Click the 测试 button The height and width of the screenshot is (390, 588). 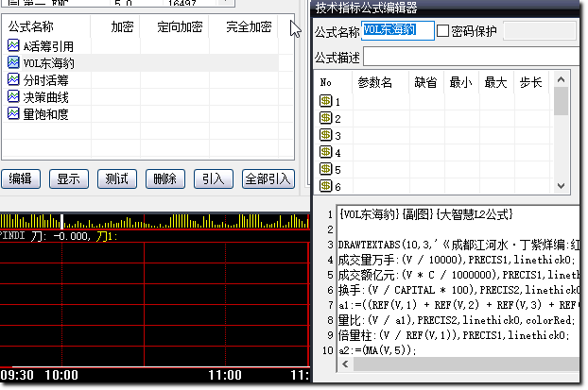(117, 178)
